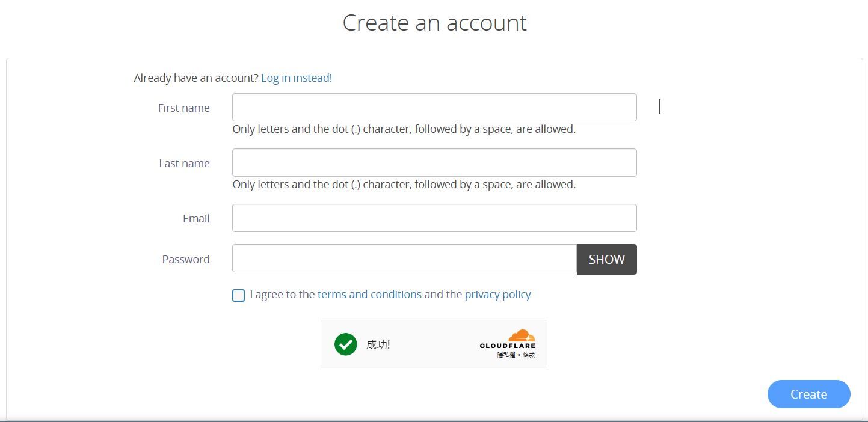Click the Email label
The image size is (868, 422).
tap(196, 218)
